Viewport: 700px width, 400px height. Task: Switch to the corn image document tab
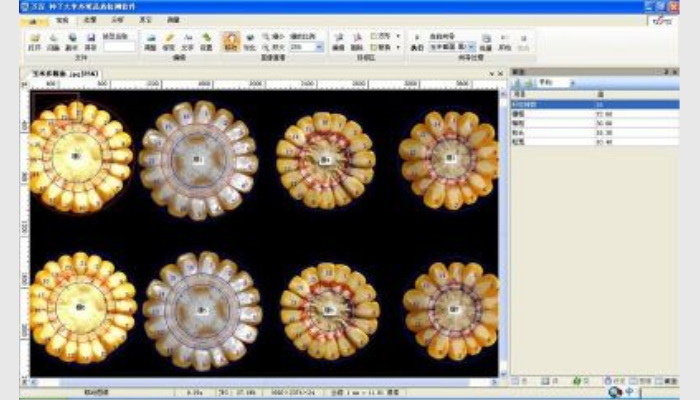[x=64, y=75]
